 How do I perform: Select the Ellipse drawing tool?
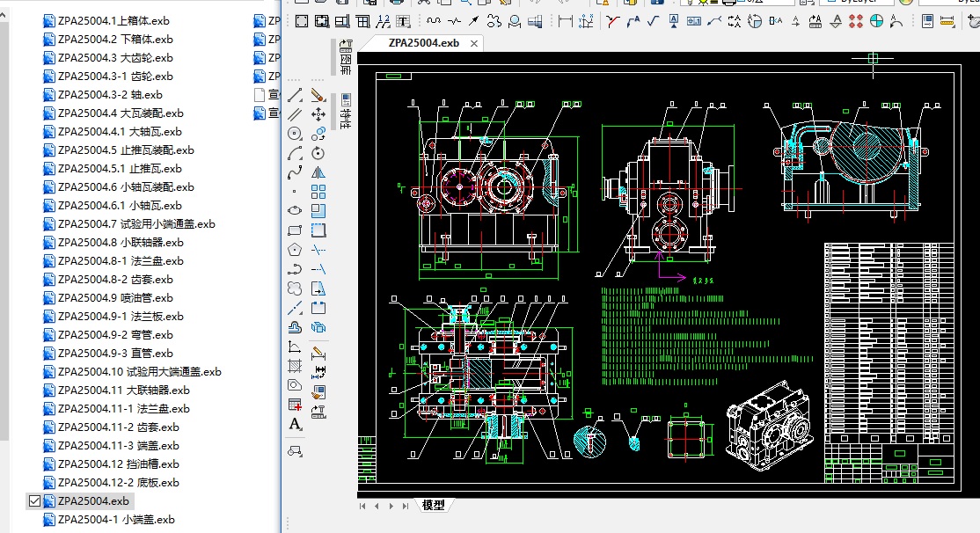(295, 210)
